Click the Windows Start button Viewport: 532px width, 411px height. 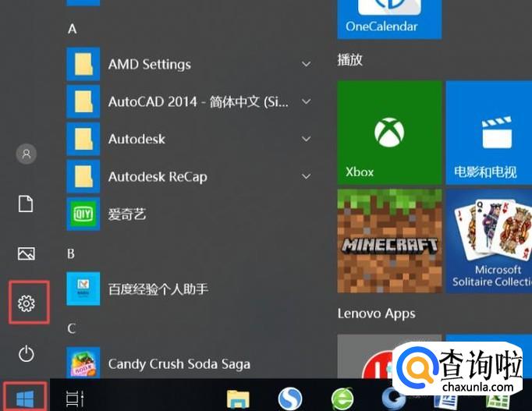25,399
